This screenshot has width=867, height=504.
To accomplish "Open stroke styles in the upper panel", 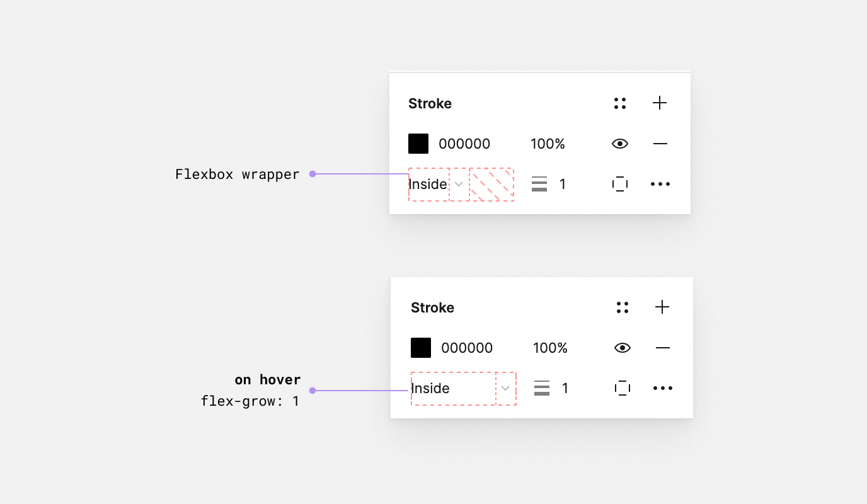I will (x=620, y=103).
